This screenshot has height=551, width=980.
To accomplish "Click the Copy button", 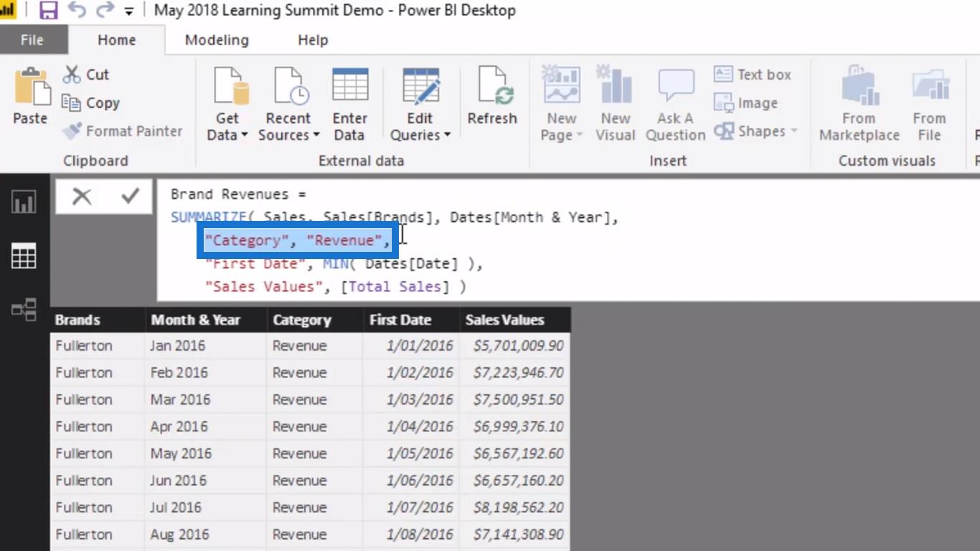I will pos(91,103).
